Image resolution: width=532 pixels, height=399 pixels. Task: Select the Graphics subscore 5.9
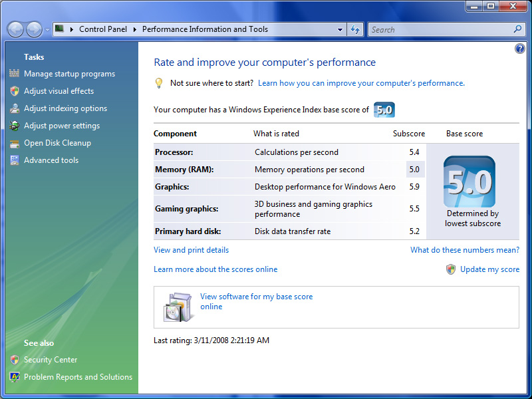pos(414,187)
